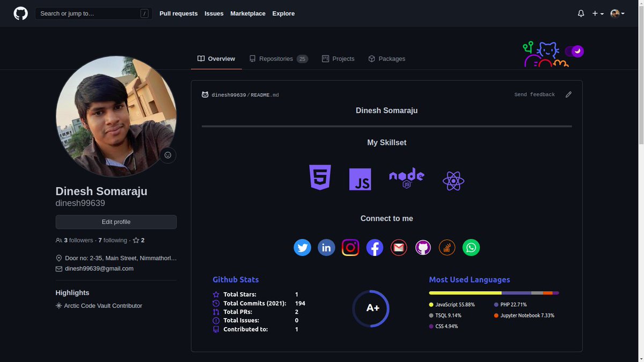Click the PHP 22.71% color swatch
Screen dimensions: 644x362
496,304
